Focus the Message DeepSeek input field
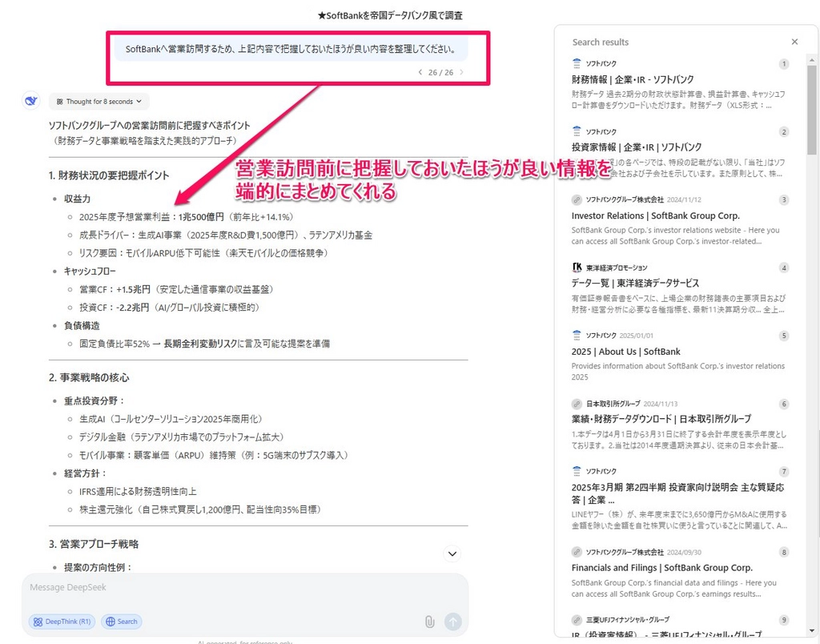This screenshot has width=820, height=644. click(x=245, y=587)
